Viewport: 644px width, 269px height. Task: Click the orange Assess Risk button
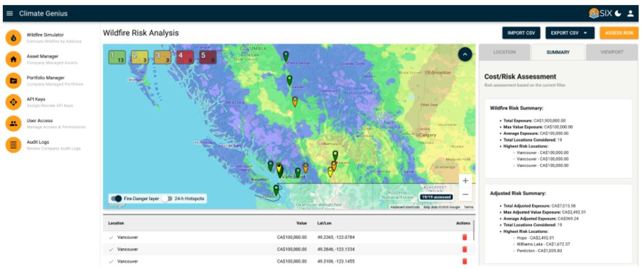(x=618, y=33)
